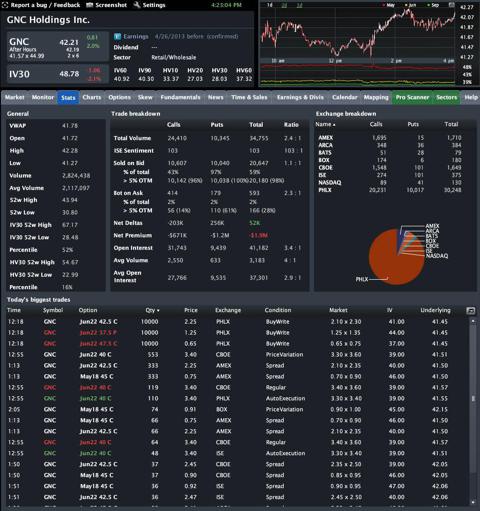This screenshot has height=511, width=480.
Task: Toggle the May series in the chart legend
Action: [389, 5]
